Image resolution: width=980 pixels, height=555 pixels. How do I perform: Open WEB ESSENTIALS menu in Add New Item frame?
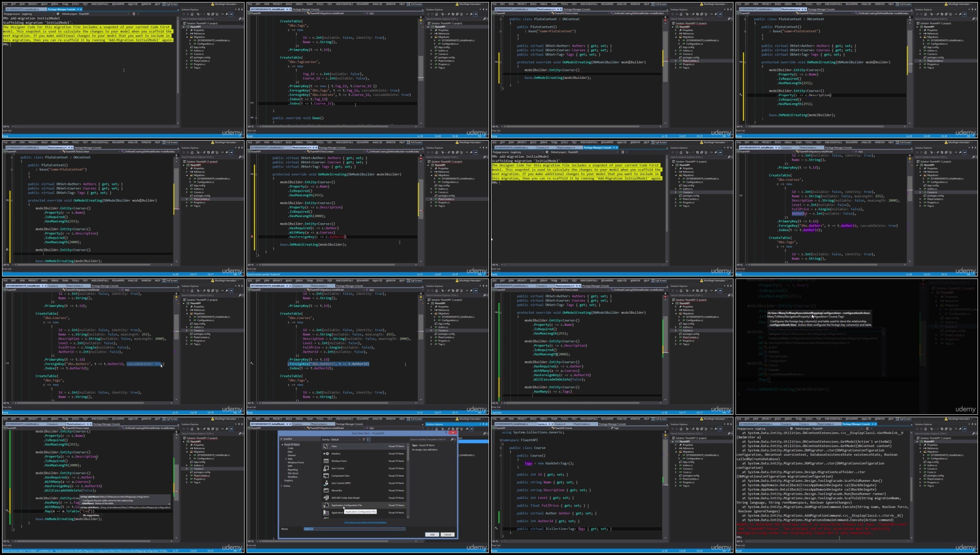(x=344, y=419)
